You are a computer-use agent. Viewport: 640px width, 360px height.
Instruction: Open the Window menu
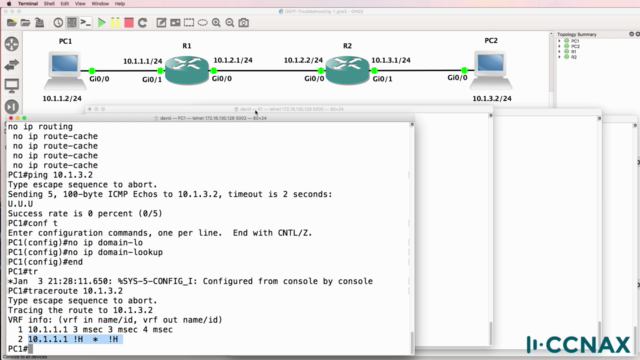(100, 4)
